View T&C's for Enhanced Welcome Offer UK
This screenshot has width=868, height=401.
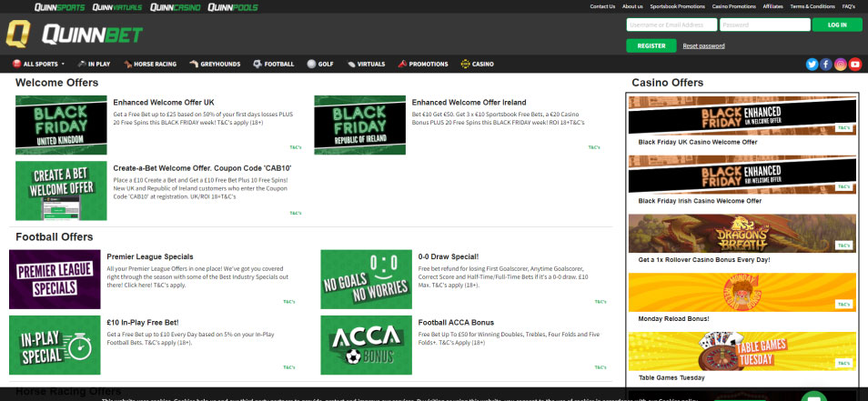296,147
